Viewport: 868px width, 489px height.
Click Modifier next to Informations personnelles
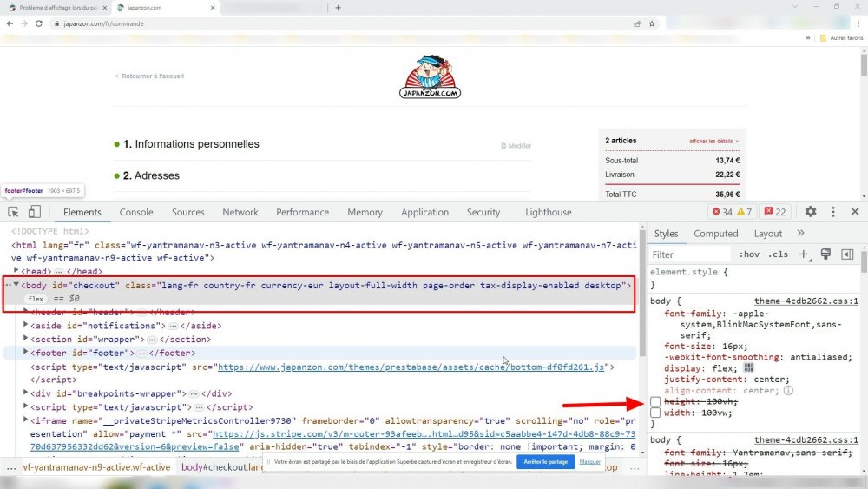tap(516, 146)
